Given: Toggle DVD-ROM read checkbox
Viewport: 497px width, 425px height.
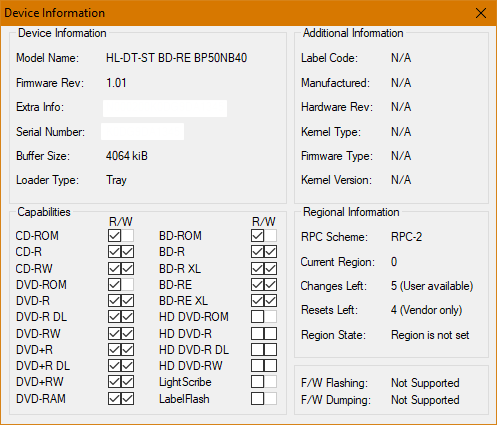Looking at the screenshot, I should coord(114,285).
